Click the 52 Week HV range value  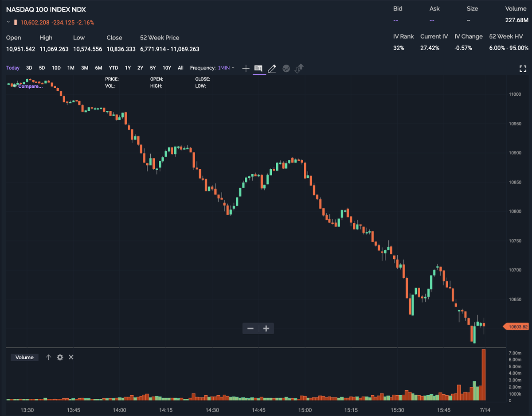click(x=509, y=48)
